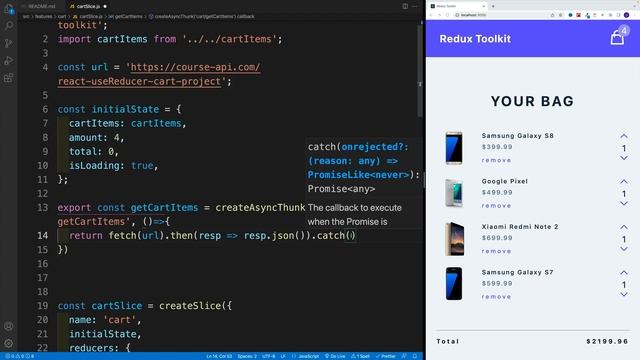640x360 pixels.
Task: Click the browser back arrow
Action: (431, 15)
